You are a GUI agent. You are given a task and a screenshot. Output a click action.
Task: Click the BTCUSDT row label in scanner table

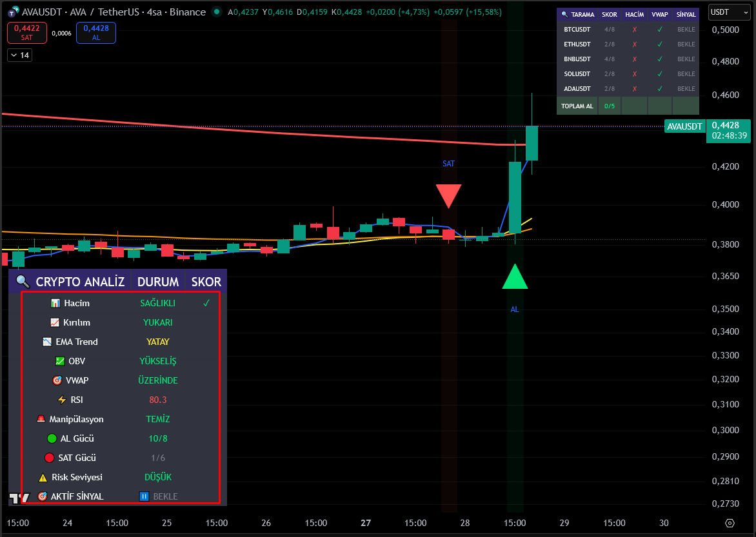(x=577, y=30)
